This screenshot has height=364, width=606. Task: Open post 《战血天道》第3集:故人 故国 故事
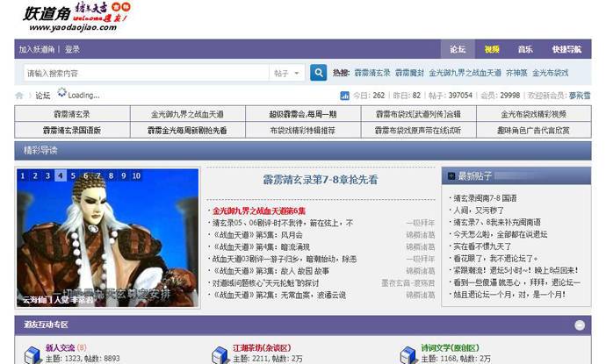coord(271,271)
